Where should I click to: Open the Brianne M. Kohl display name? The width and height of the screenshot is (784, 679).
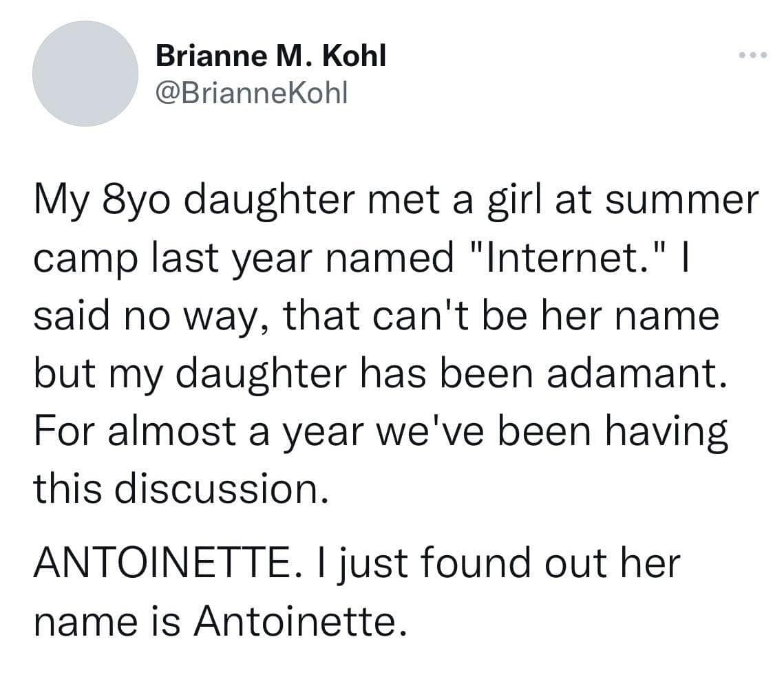(x=271, y=56)
